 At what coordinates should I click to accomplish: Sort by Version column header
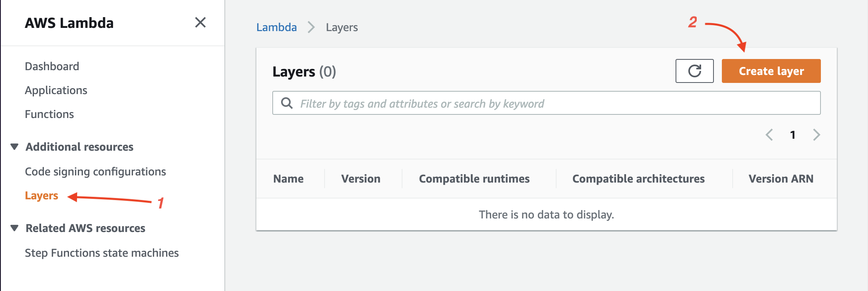click(361, 179)
